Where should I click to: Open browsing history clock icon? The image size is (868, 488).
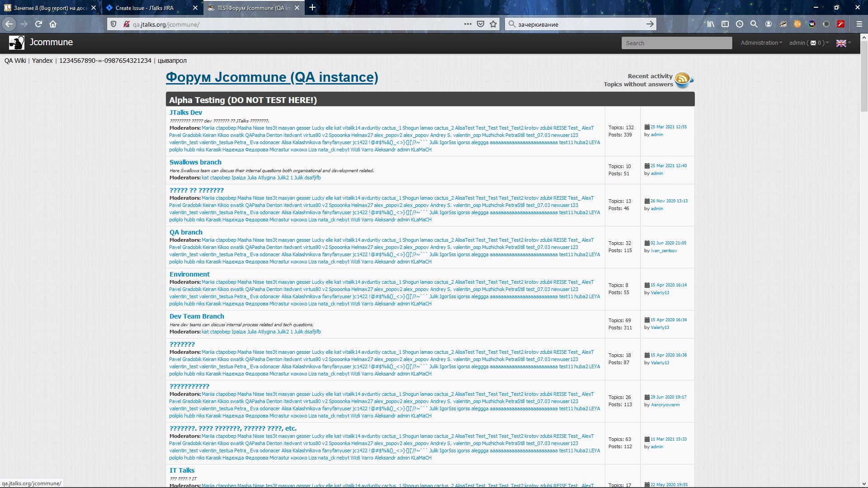(740, 24)
